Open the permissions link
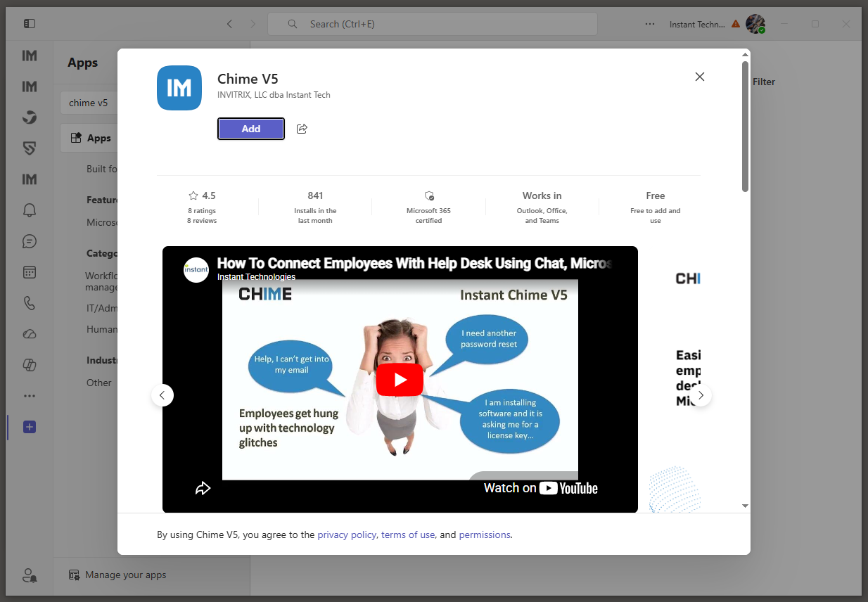 pos(485,534)
